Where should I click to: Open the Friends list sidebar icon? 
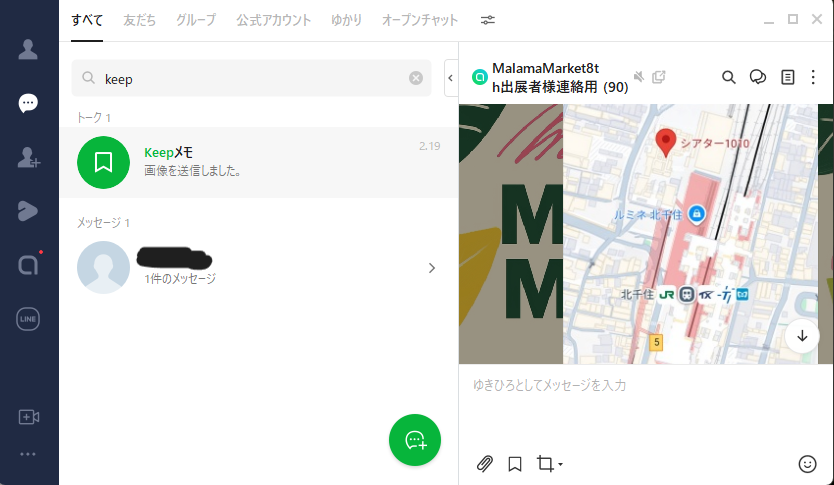28,50
